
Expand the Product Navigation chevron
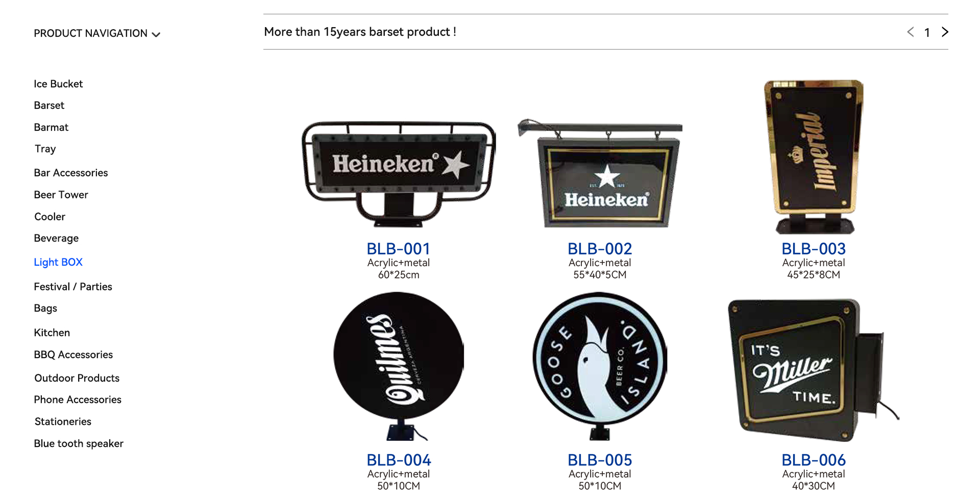point(156,34)
